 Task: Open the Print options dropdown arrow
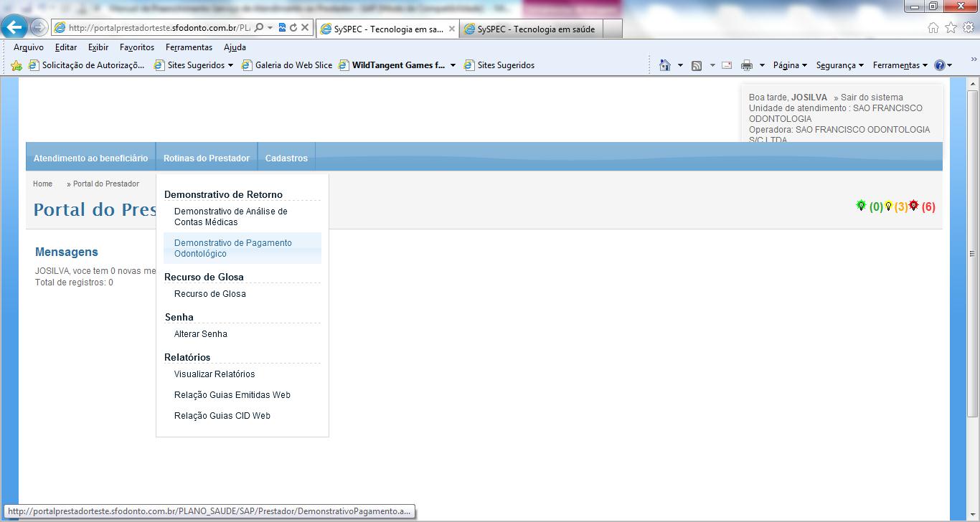(x=762, y=65)
